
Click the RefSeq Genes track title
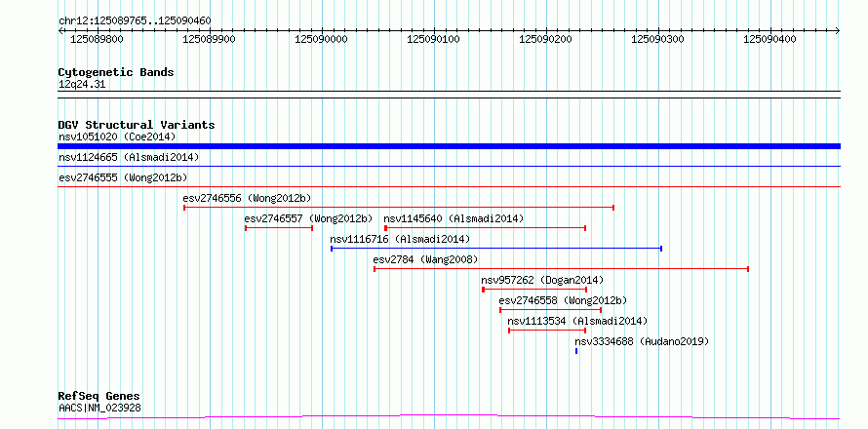[x=99, y=397]
